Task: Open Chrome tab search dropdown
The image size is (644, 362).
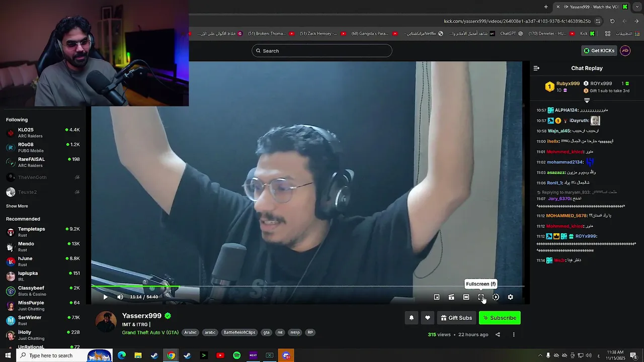Action: 637,7
